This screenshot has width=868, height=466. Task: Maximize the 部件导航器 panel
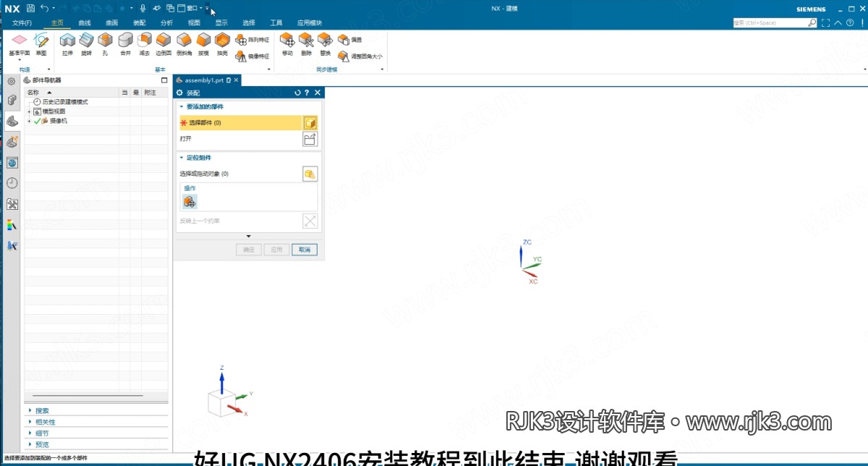(x=163, y=80)
